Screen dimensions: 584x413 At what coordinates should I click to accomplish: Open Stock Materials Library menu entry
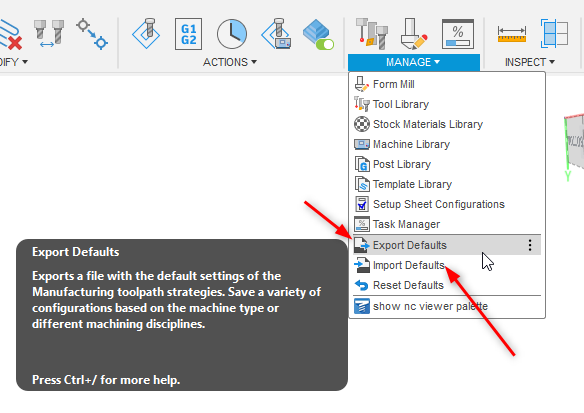(x=446, y=124)
